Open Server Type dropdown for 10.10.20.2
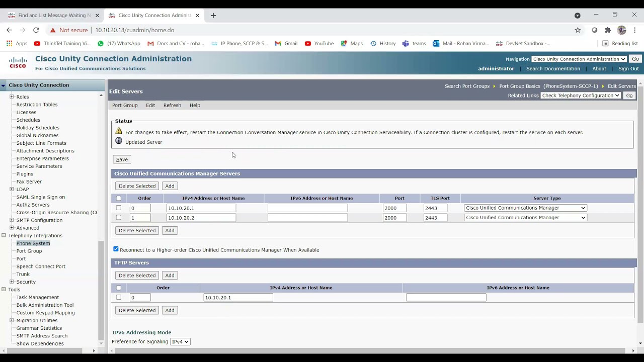This screenshot has width=644, height=362. (525, 218)
